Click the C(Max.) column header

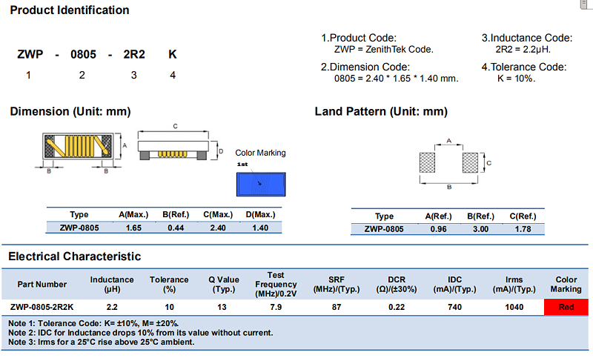218,214
